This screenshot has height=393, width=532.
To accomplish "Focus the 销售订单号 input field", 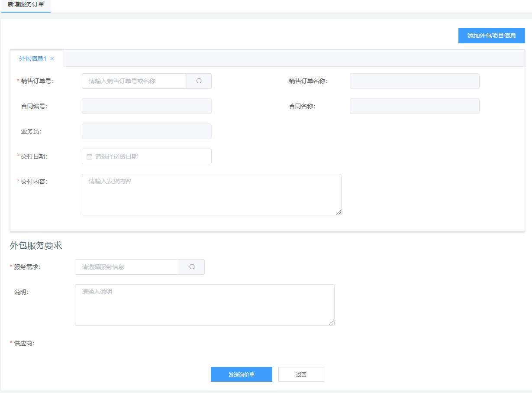I will click(x=134, y=81).
